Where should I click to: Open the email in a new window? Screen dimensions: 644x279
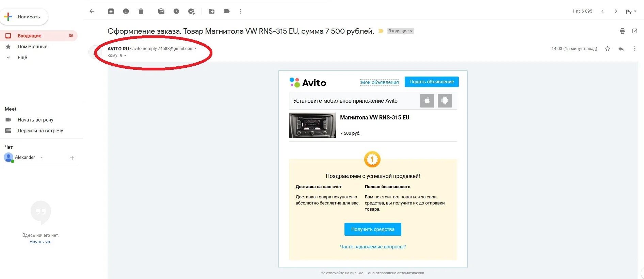pos(635,31)
